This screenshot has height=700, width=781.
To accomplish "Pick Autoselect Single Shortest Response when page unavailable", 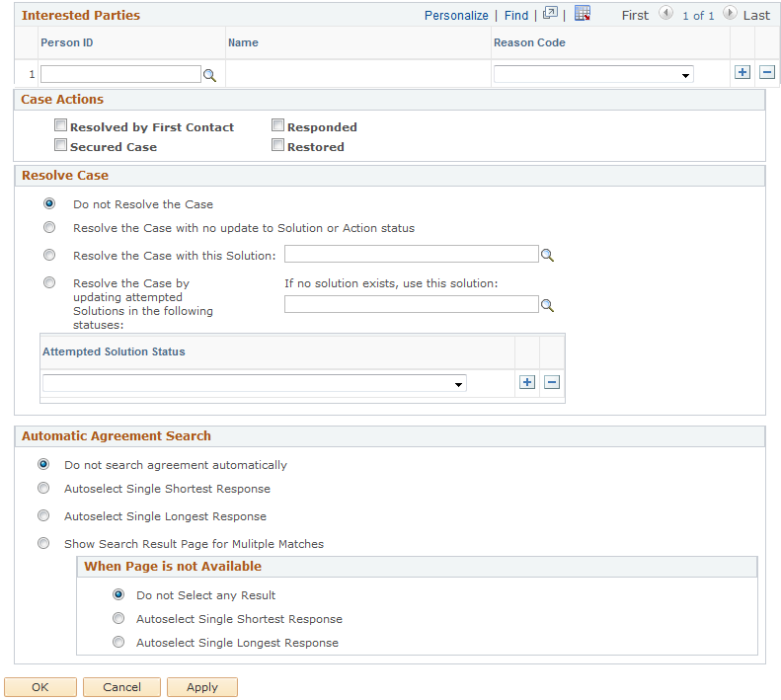I will [x=118, y=618].
